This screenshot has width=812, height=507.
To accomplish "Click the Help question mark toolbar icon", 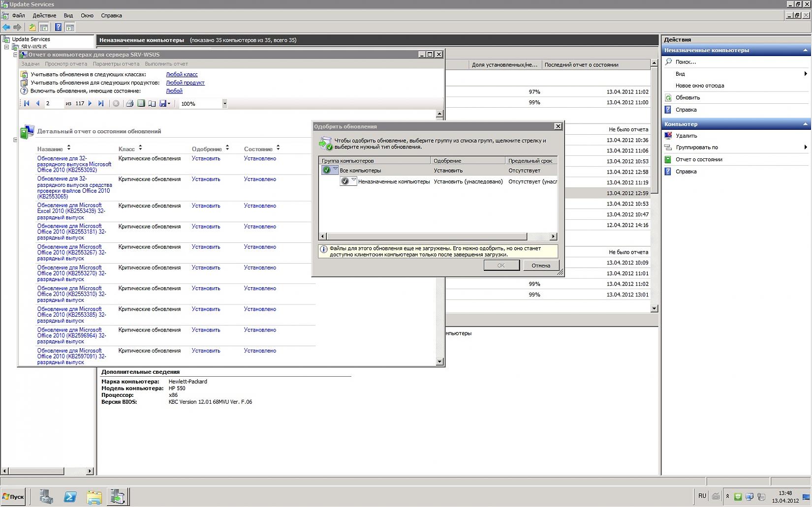I will [x=58, y=28].
